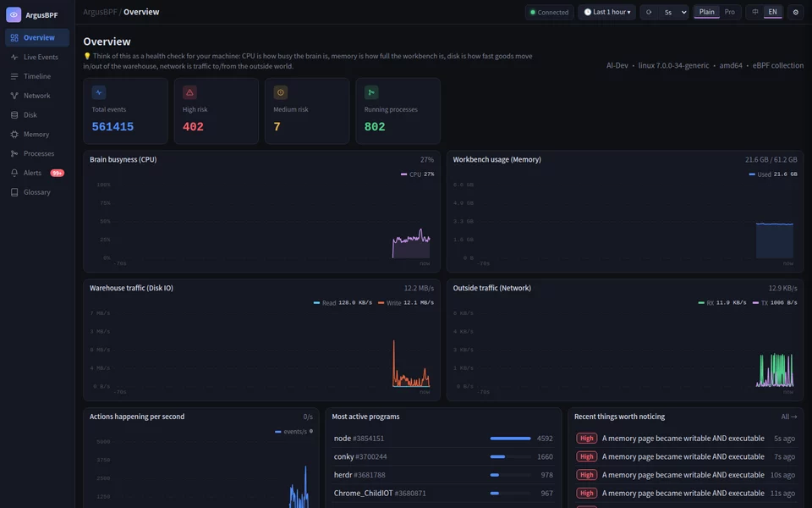
Task: Click the Medium risk count 7
Action: pos(277,126)
